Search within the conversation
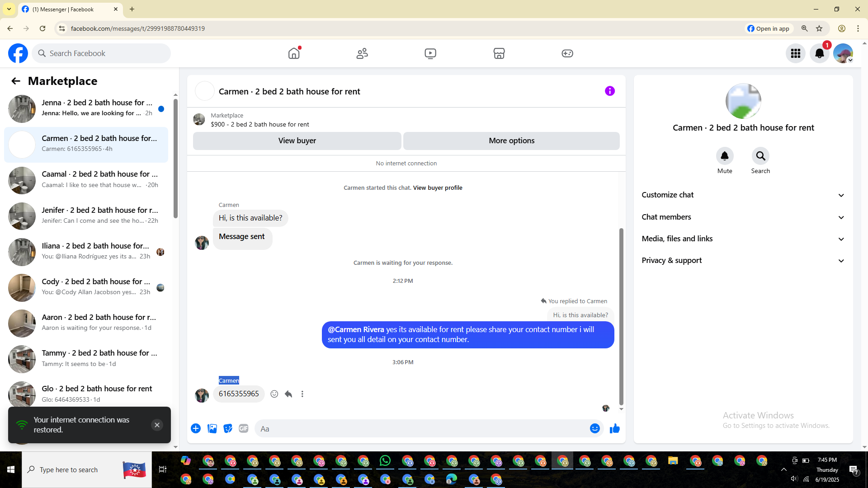The width and height of the screenshot is (868, 488). pos(761,156)
